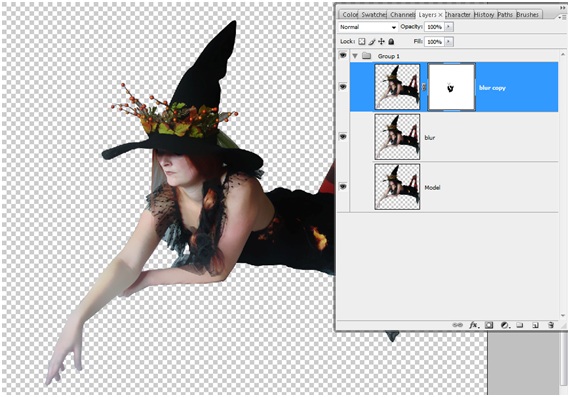This screenshot has height=397, width=570.
Task: Select the blur copy layer mask thumbnail
Action: point(451,87)
